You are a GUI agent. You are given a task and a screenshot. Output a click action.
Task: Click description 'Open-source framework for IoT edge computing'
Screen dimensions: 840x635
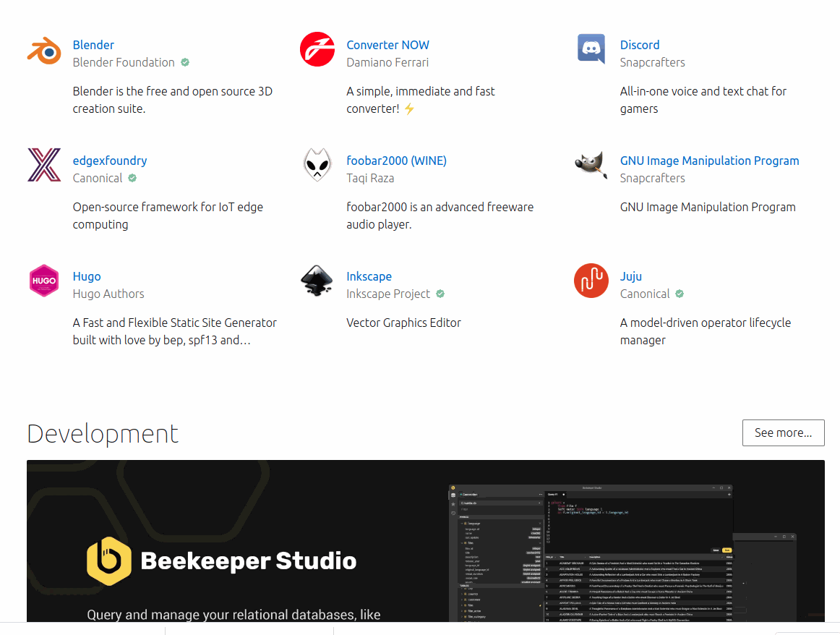[x=168, y=216]
